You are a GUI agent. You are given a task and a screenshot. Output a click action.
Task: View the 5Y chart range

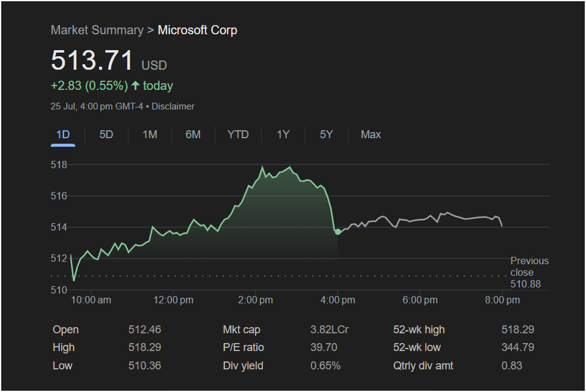326,135
